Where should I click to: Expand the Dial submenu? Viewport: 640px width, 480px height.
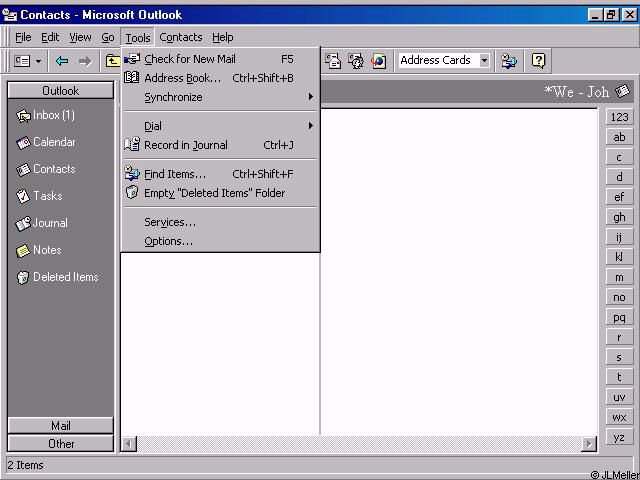click(x=220, y=126)
